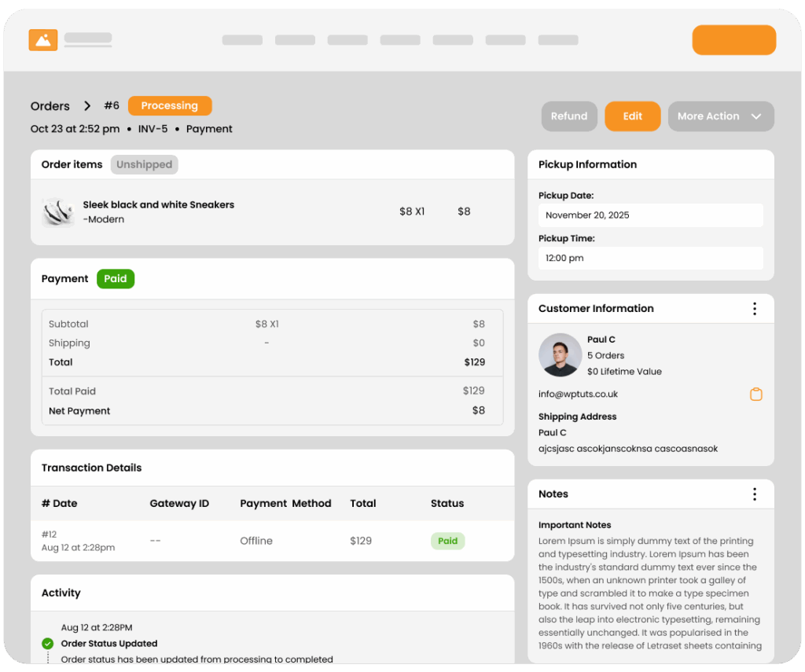The image size is (805, 672).
Task: Open Notes three-dot options menu
Action: [754, 494]
